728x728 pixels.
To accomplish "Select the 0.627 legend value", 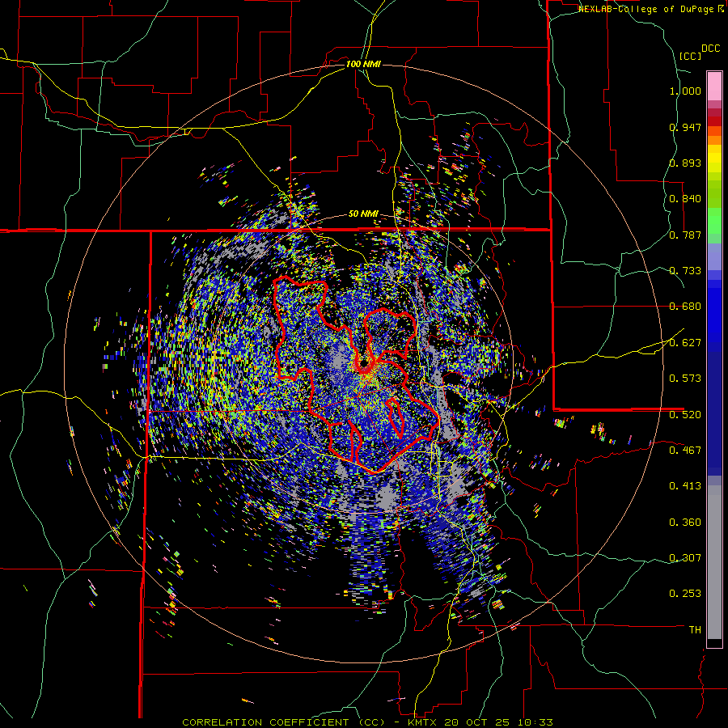I will (685, 343).
